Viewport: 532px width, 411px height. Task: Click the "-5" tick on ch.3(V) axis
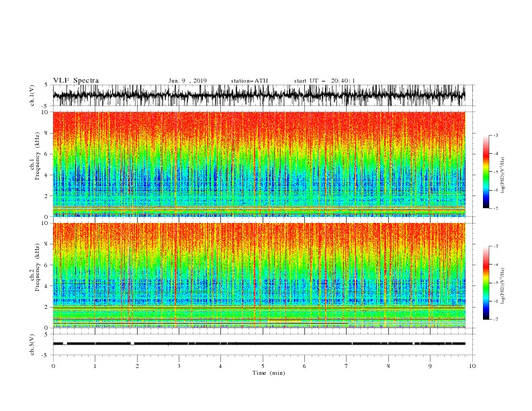46,355
